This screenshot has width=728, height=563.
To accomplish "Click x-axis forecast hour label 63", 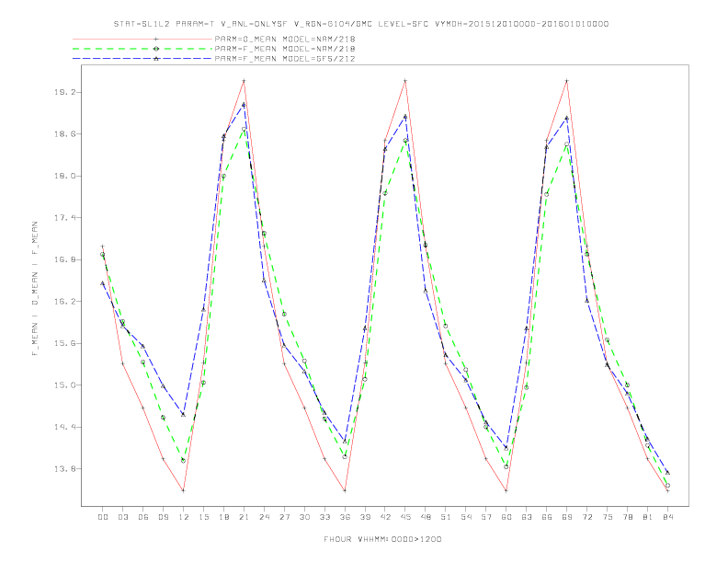I will pyautogui.click(x=527, y=517).
